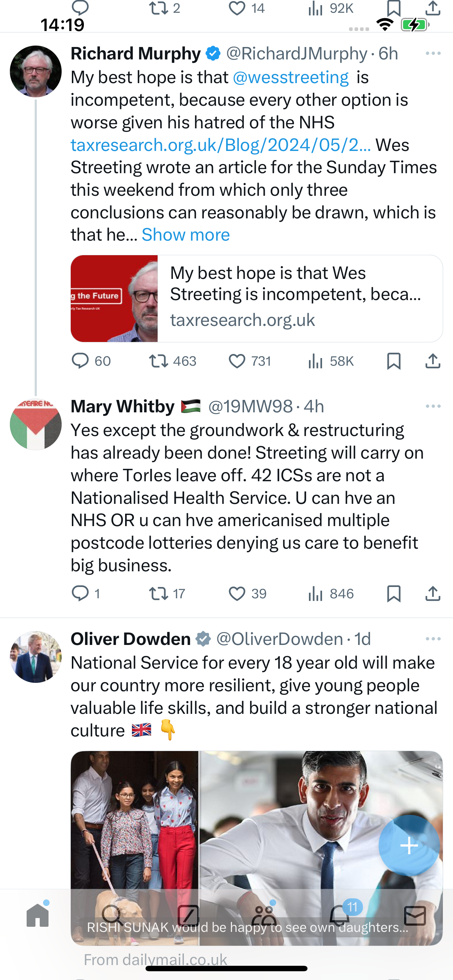Go to the Home tab
The width and height of the screenshot is (453, 980).
pyautogui.click(x=38, y=915)
